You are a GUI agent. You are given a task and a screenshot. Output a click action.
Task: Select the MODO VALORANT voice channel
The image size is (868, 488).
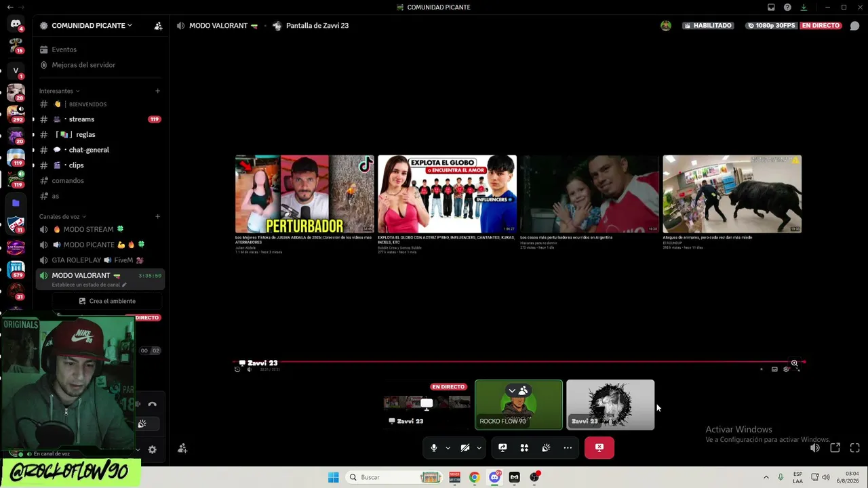click(x=100, y=279)
